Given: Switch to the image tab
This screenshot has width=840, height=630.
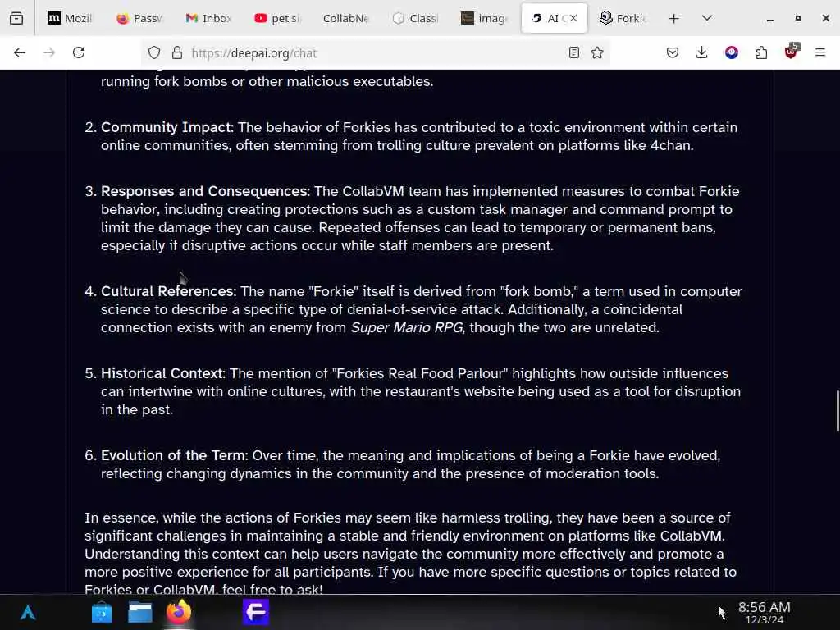Looking at the screenshot, I should point(484,18).
